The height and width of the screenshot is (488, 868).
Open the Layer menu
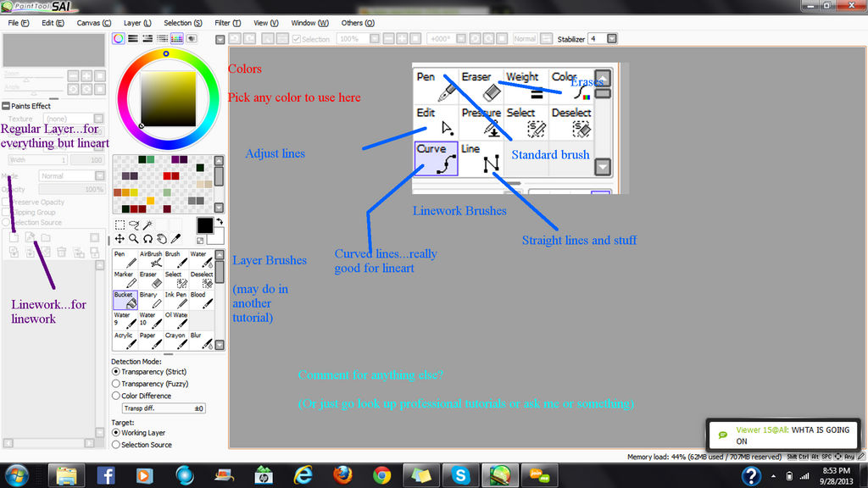coord(137,23)
